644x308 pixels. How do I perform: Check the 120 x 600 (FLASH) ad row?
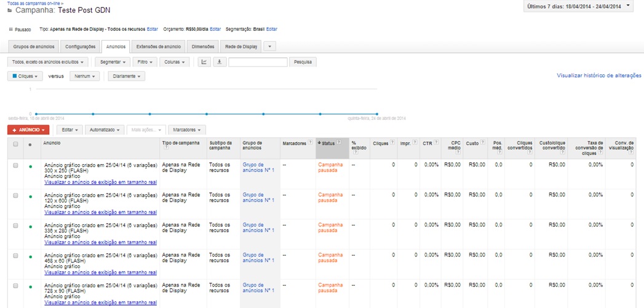(15, 195)
